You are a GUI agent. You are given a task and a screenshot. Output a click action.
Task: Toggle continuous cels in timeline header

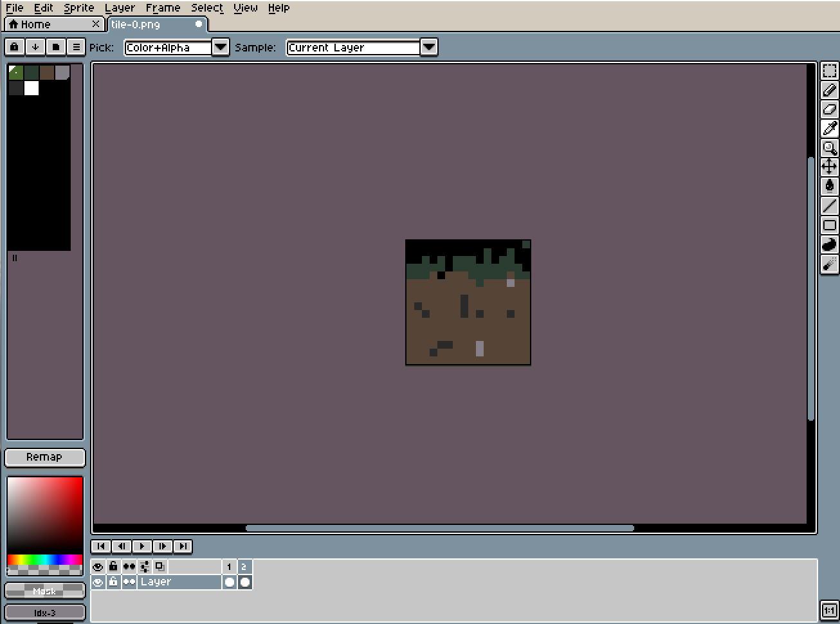pyautogui.click(x=129, y=567)
